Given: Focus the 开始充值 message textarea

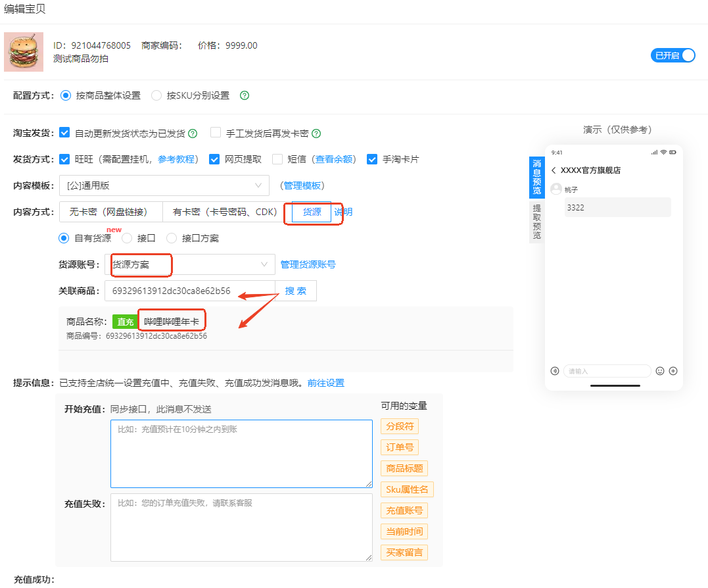Looking at the screenshot, I should click(241, 453).
